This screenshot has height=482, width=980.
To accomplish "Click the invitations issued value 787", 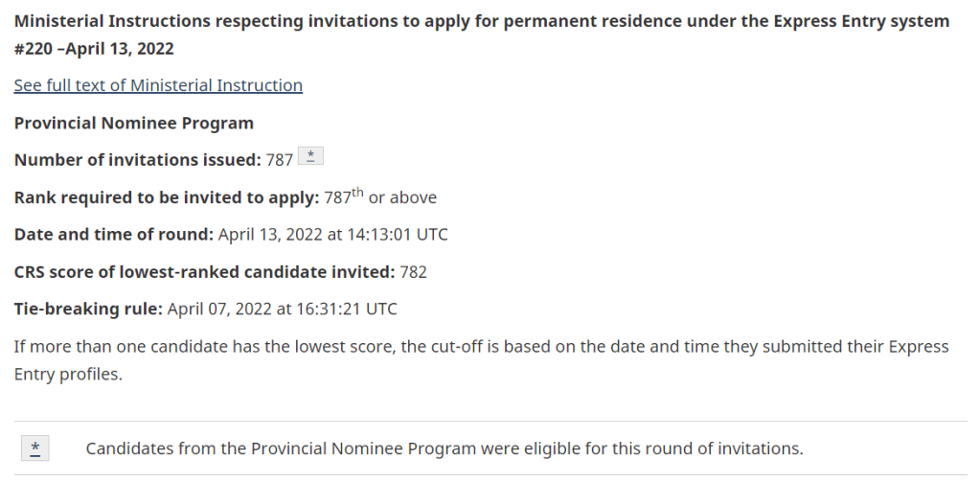I will point(280,160).
